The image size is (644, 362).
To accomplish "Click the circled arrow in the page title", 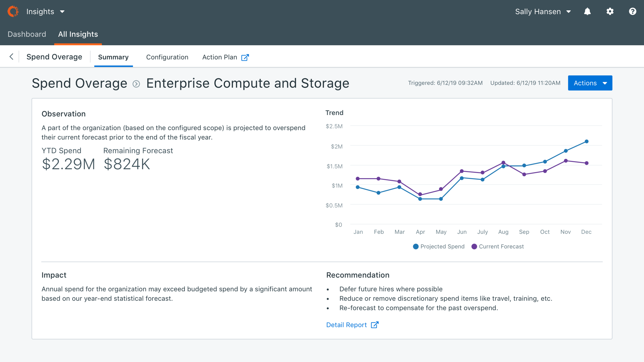I will (136, 84).
